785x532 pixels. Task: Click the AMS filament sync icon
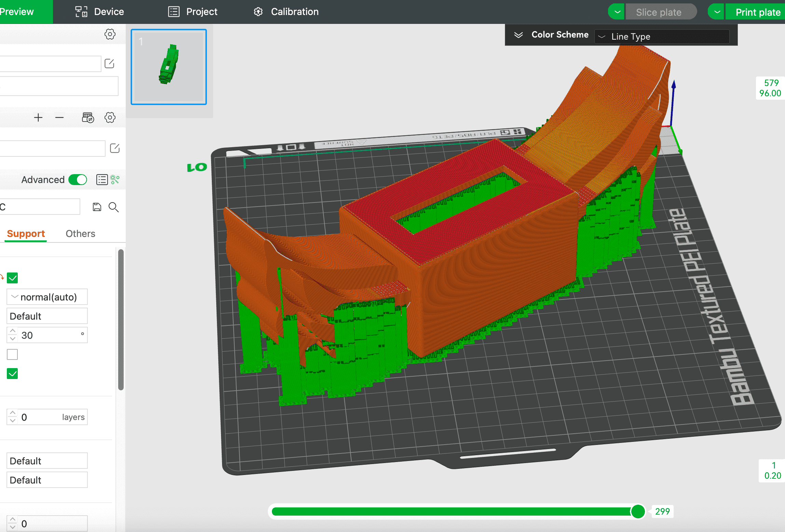(x=88, y=118)
